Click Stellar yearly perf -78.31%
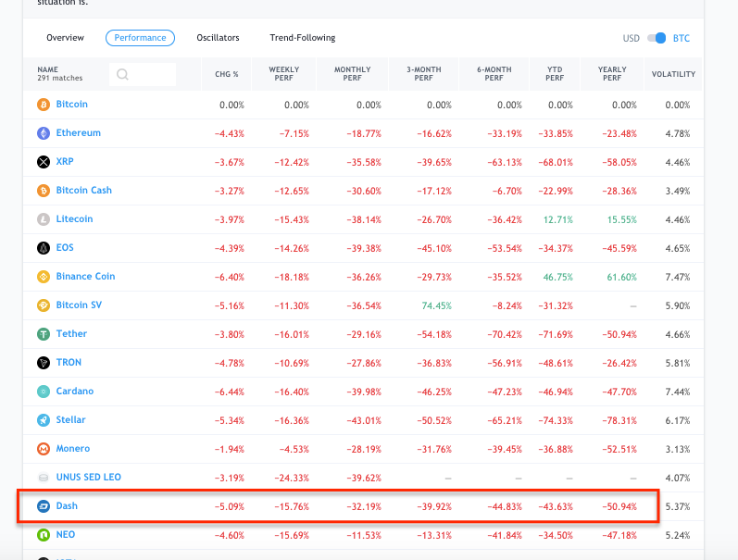This screenshot has width=738, height=560. tap(619, 421)
